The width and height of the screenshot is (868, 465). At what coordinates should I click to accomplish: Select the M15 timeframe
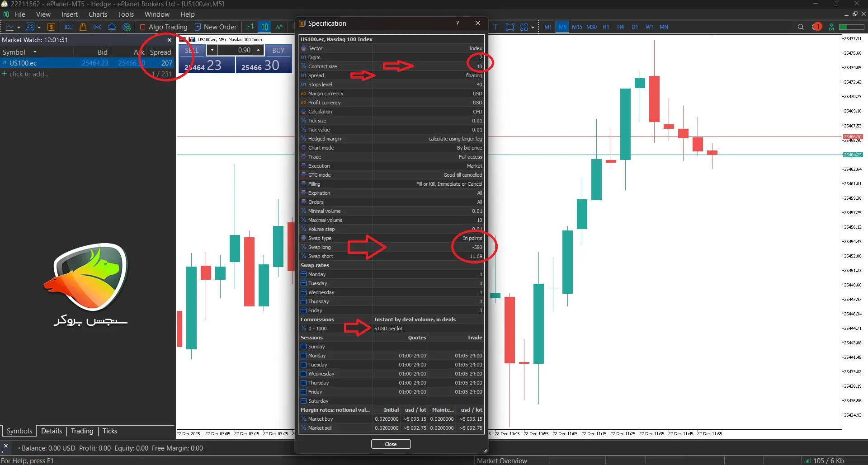tap(577, 27)
